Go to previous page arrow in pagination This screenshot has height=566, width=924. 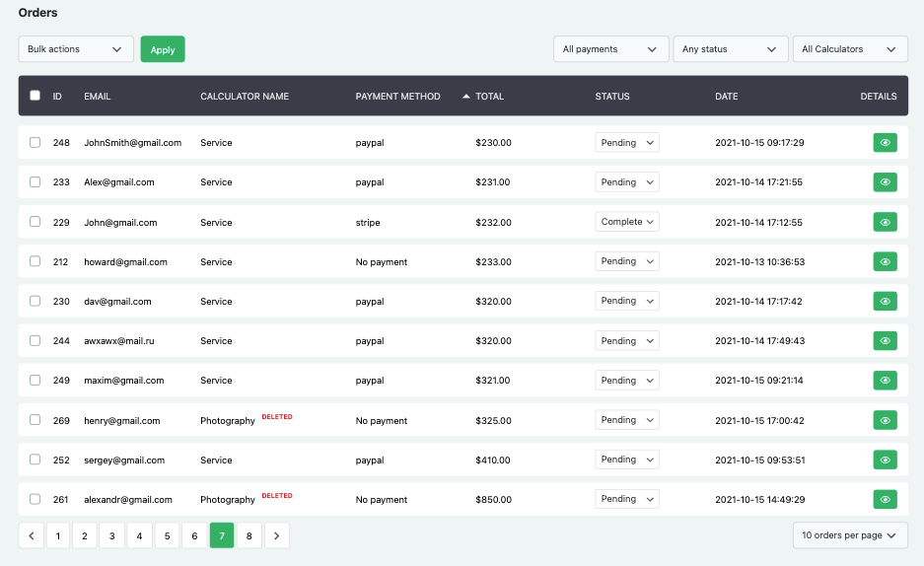coord(31,535)
